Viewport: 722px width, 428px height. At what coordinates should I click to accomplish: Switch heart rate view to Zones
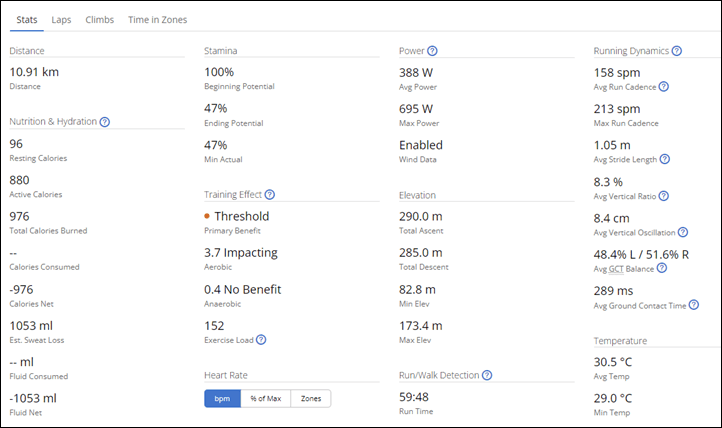click(x=311, y=399)
